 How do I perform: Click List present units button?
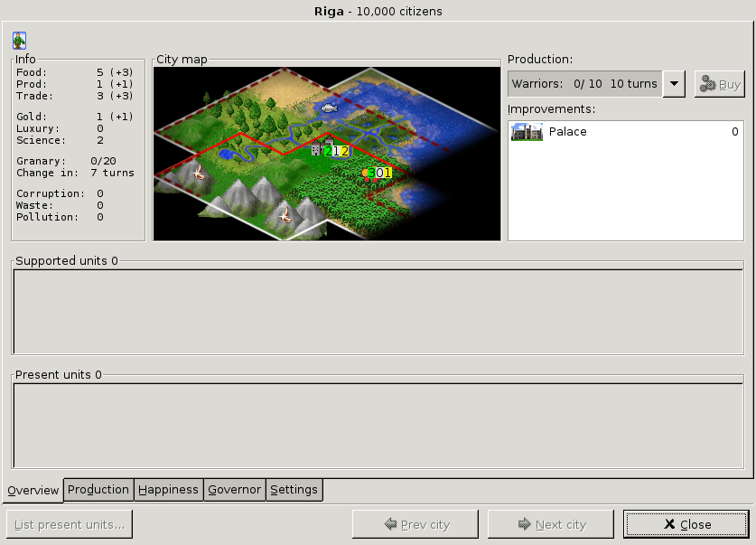[x=70, y=524]
